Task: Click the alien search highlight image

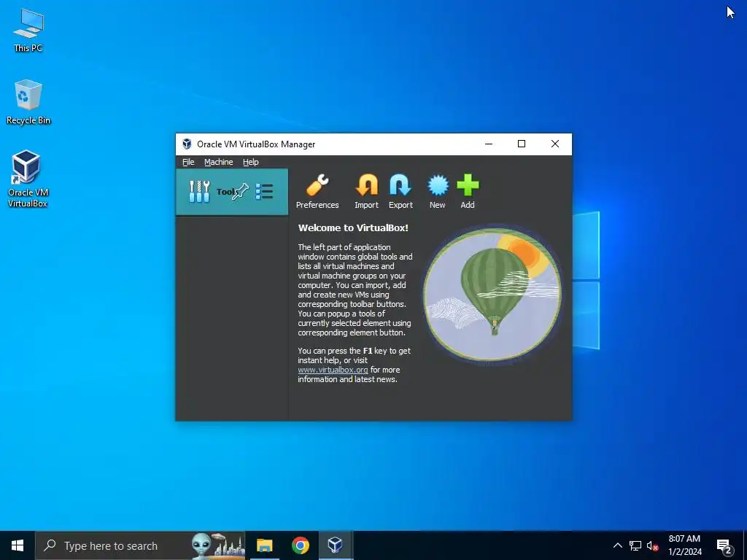Action: pos(218,545)
